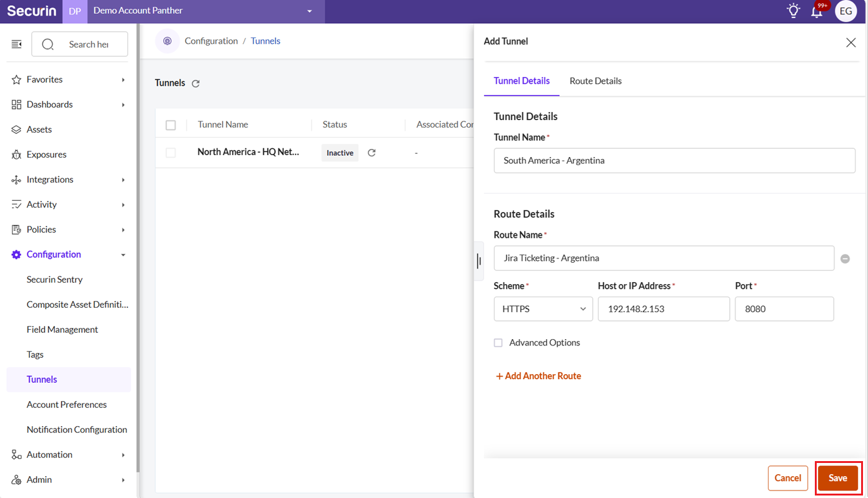The width and height of the screenshot is (868, 498).
Task: Collapse the sidebar with the menu icon
Action: tap(17, 44)
